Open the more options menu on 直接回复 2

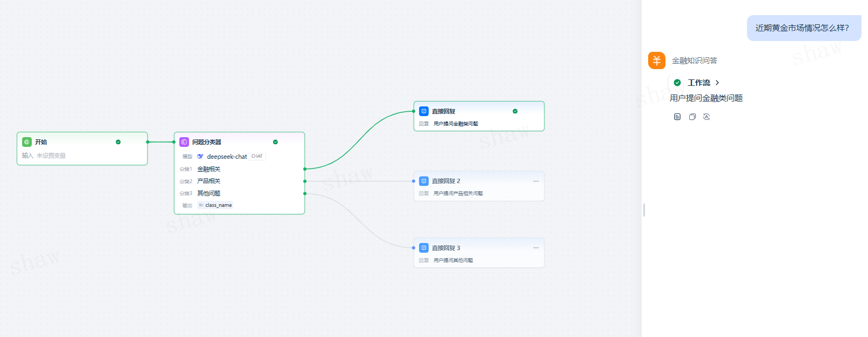536,181
